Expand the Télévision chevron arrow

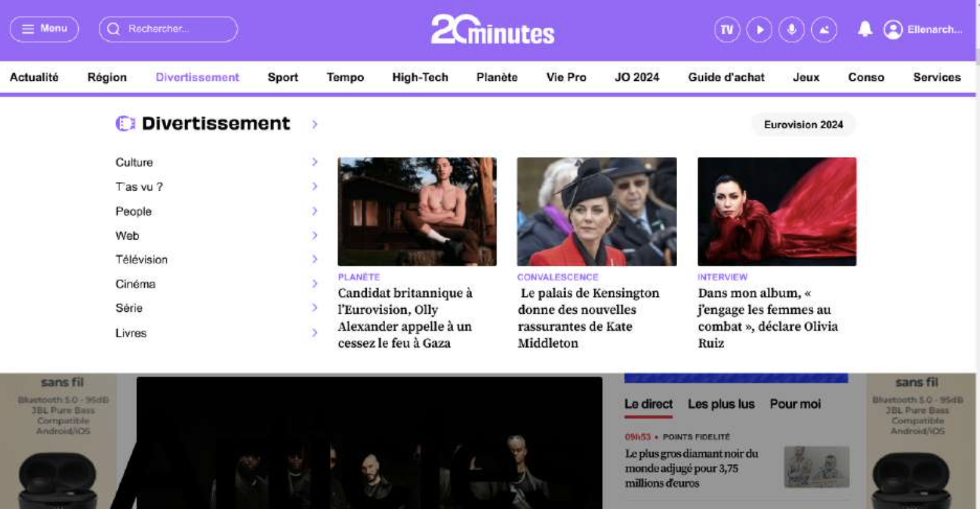[x=315, y=259]
